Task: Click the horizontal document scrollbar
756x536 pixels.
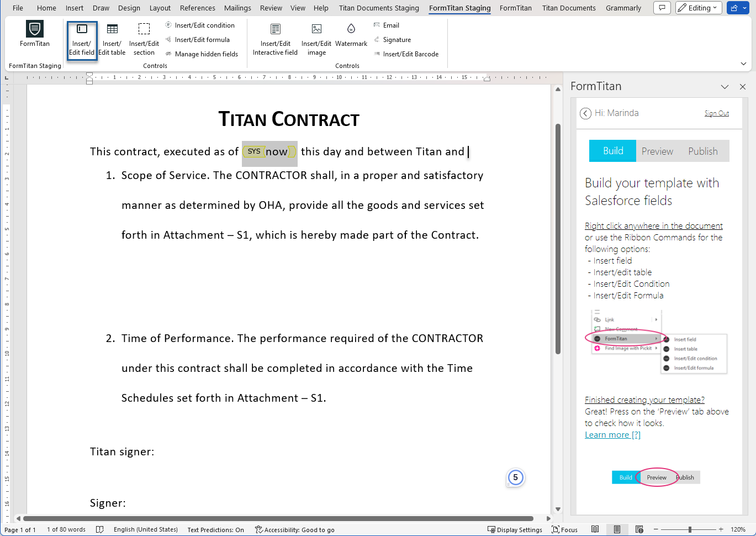Action: tap(278, 519)
